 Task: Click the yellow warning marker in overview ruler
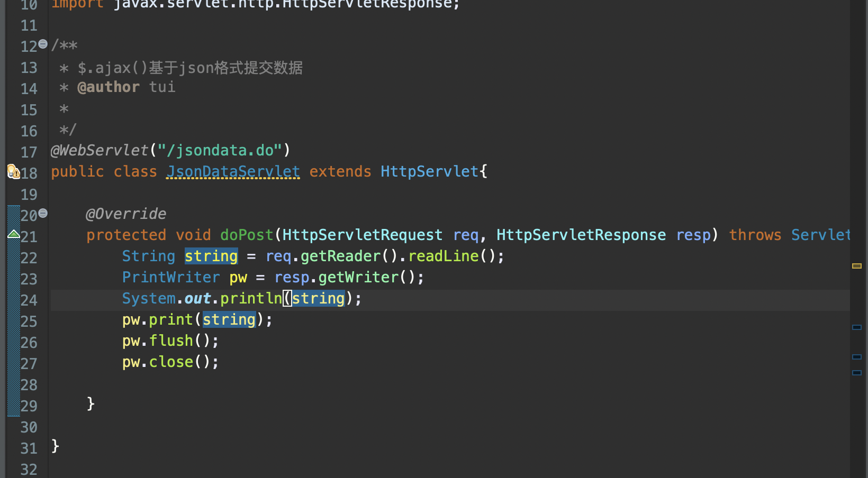coord(857,266)
